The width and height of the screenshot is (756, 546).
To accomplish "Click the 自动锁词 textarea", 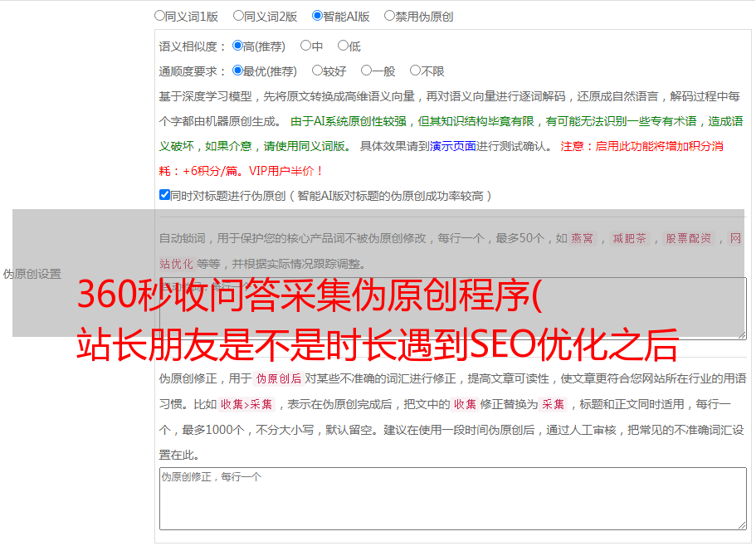I will pos(453,309).
